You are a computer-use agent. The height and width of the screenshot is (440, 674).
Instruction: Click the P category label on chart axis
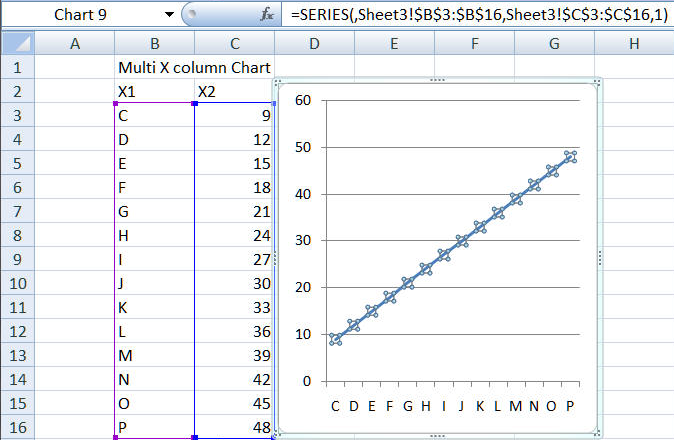tap(569, 405)
